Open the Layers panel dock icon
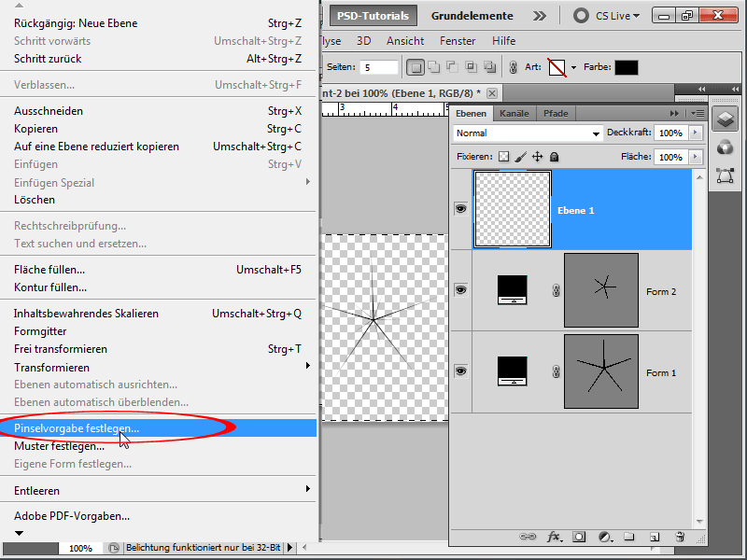The width and height of the screenshot is (747, 560). [x=726, y=119]
